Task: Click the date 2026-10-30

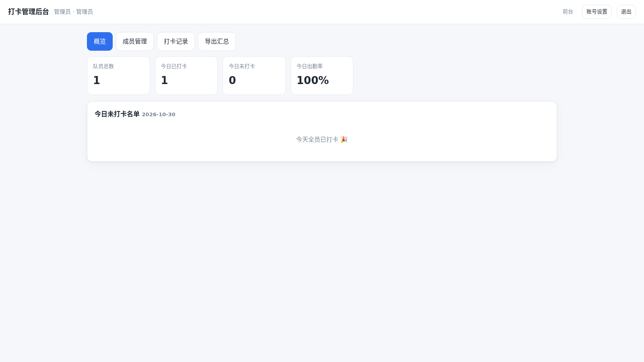Action: 159,115
